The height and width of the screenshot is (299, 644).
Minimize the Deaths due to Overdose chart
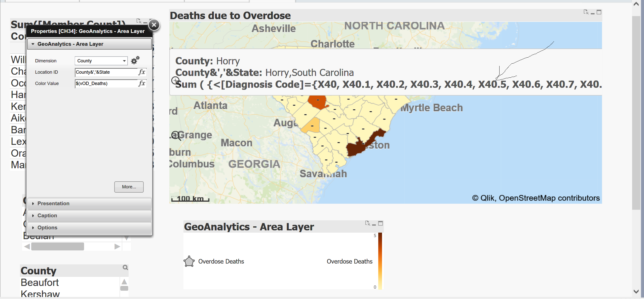(592, 13)
